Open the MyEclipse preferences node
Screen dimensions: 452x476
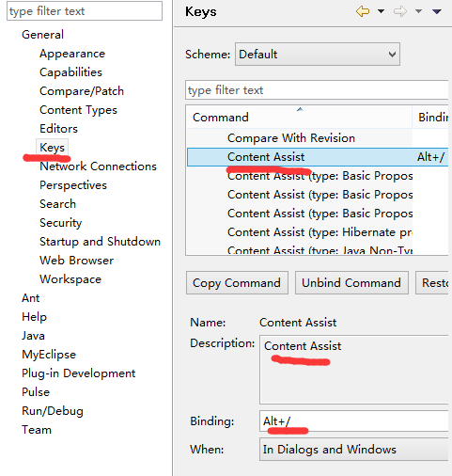(49, 355)
